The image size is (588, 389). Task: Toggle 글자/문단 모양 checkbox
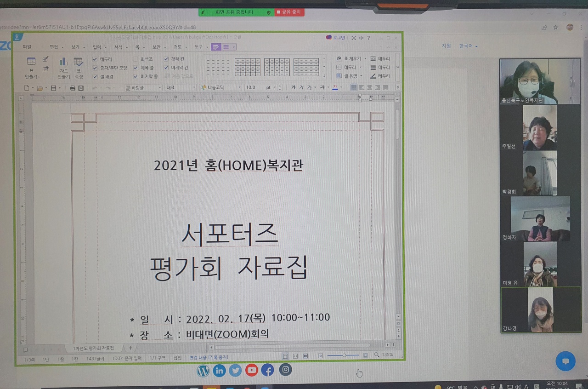click(95, 68)
